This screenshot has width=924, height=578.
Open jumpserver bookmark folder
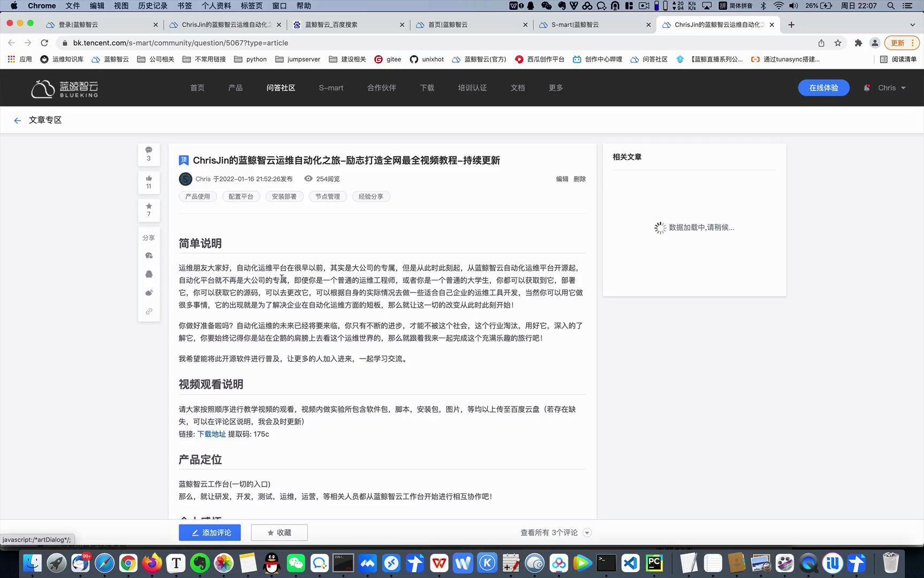coord(298,59)
